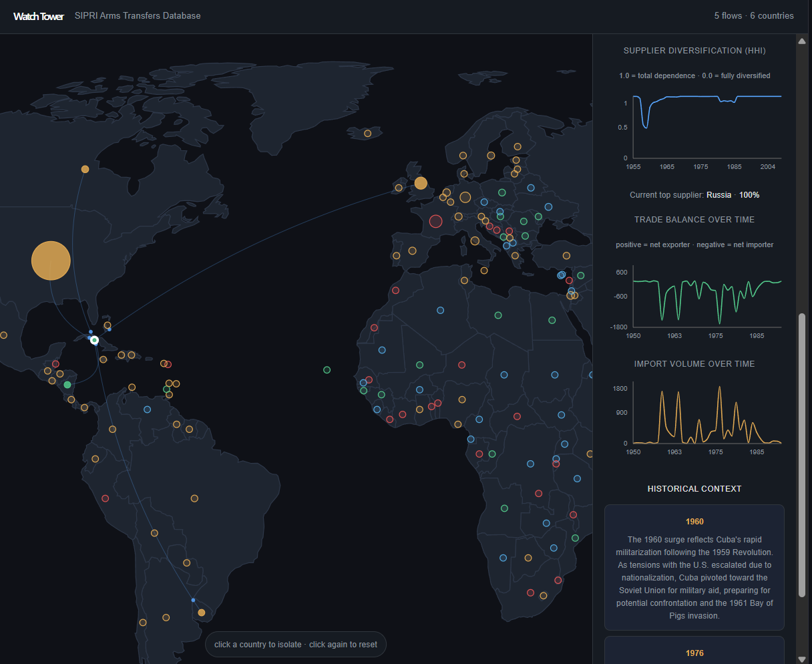Select the Finland marker

[518, 147]
